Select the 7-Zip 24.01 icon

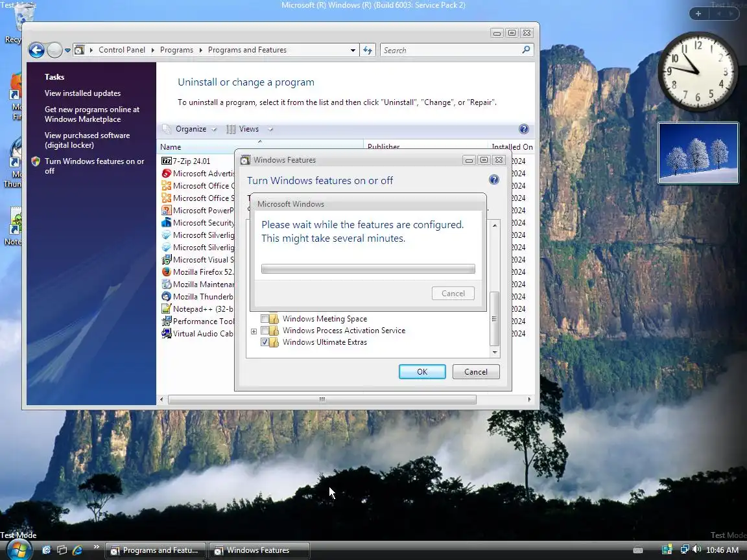pos(166,161)
